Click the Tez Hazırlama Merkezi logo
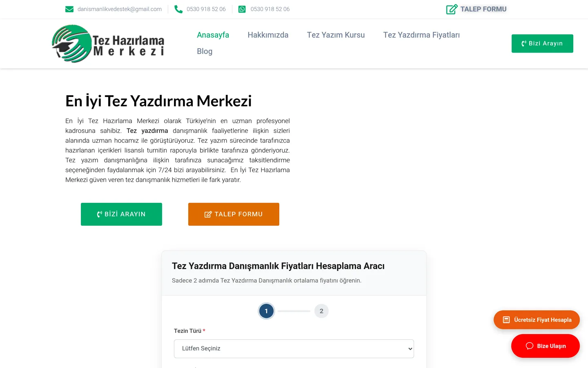Viewport: 588px width, 368px height. (x=108, y=44)
